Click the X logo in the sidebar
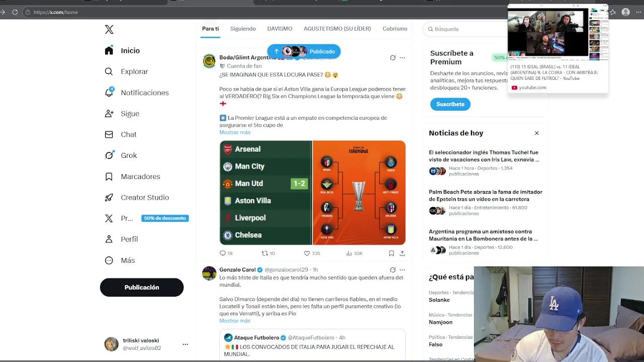The width and height of the screenshot is (644, 362). pos(109,29)
